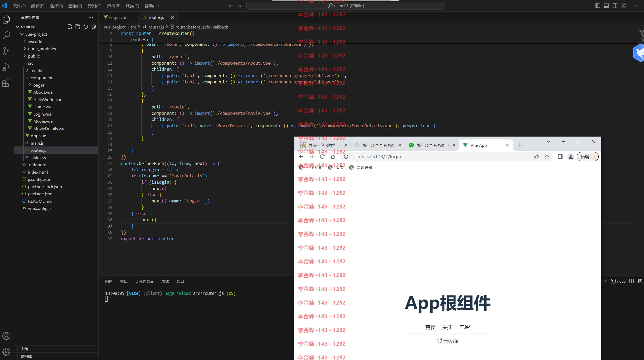Click the VS Code command center search box
The height and width of the screenshot is (360, 644).
tap(345, 6)
